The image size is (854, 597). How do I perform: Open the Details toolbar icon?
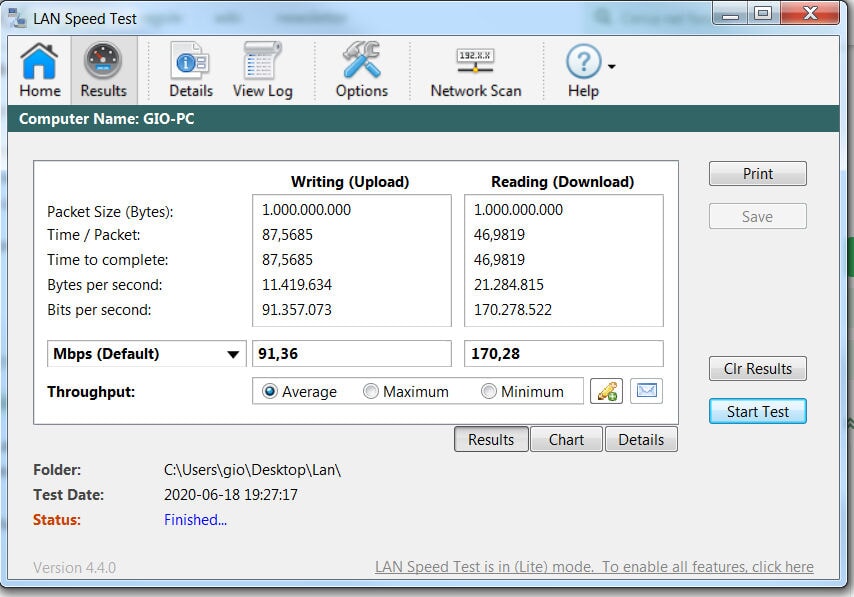pos(191,70)
